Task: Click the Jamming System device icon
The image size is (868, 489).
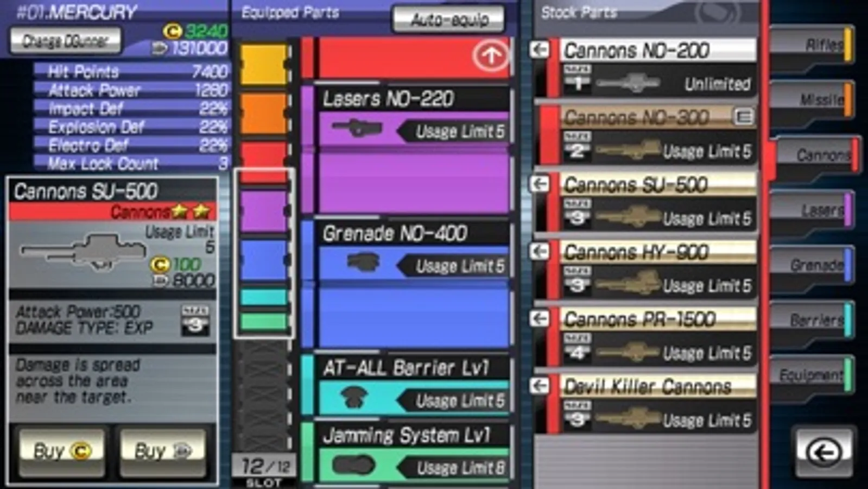Action: (x=353, y=465)
